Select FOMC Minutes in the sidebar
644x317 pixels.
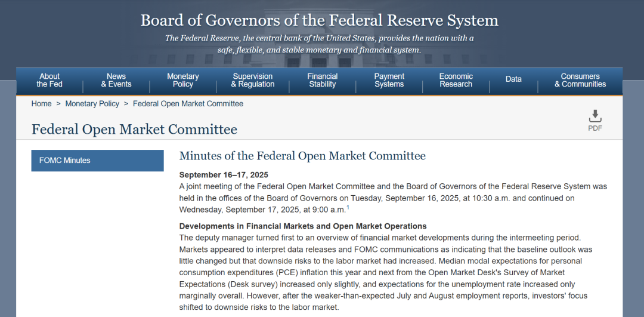97,161
